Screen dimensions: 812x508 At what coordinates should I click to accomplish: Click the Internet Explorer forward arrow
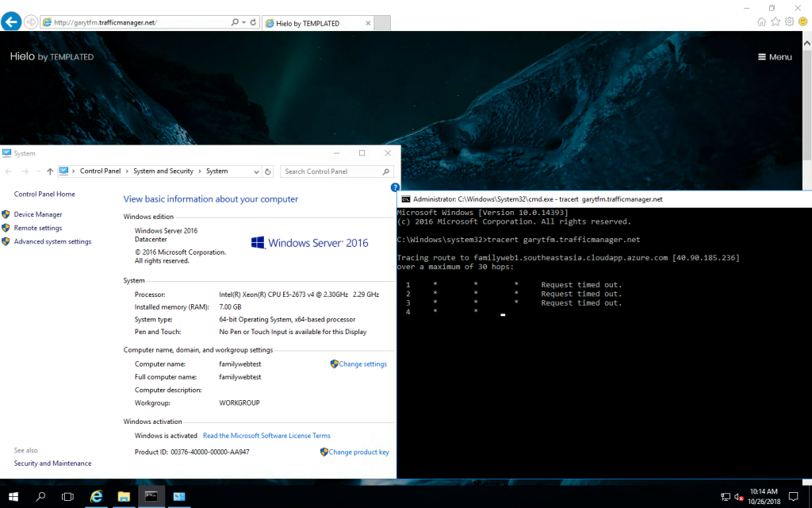tap(31, 22)
